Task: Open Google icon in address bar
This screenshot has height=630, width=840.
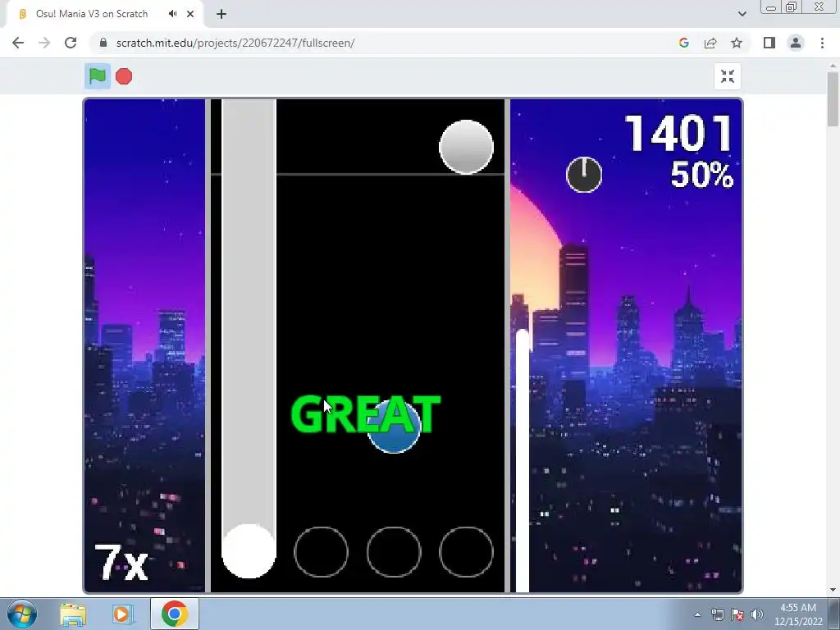Action: 683,43
